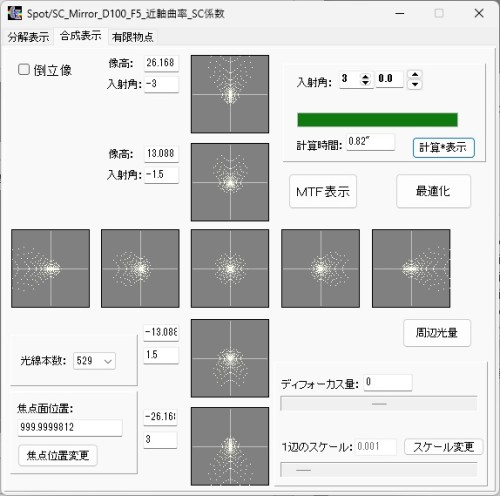Click the 入射角 field showing -3
This screenshot has height=496, width=500.
[161, 84]
